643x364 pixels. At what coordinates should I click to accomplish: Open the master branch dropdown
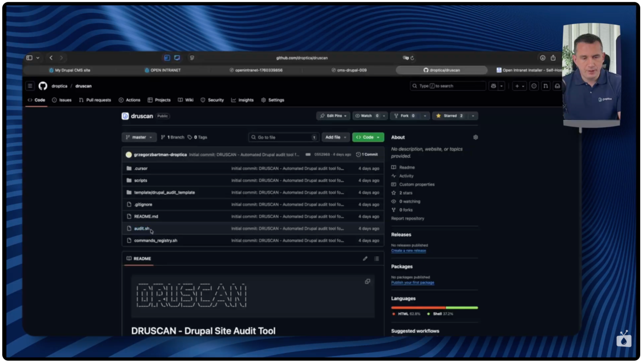coord(139,137)
